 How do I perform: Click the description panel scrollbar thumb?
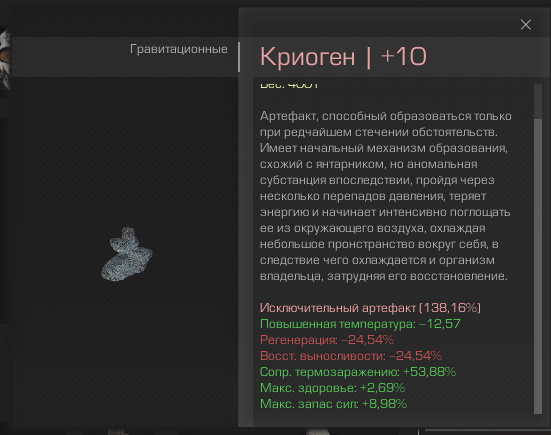click(x=538, y=266)
